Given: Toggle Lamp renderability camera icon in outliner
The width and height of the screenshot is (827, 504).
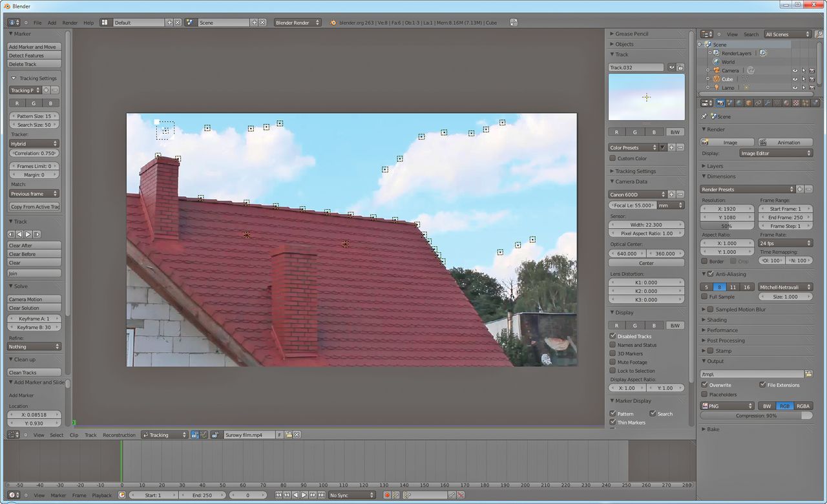Looking at the screenshot, I should [811, 87].
